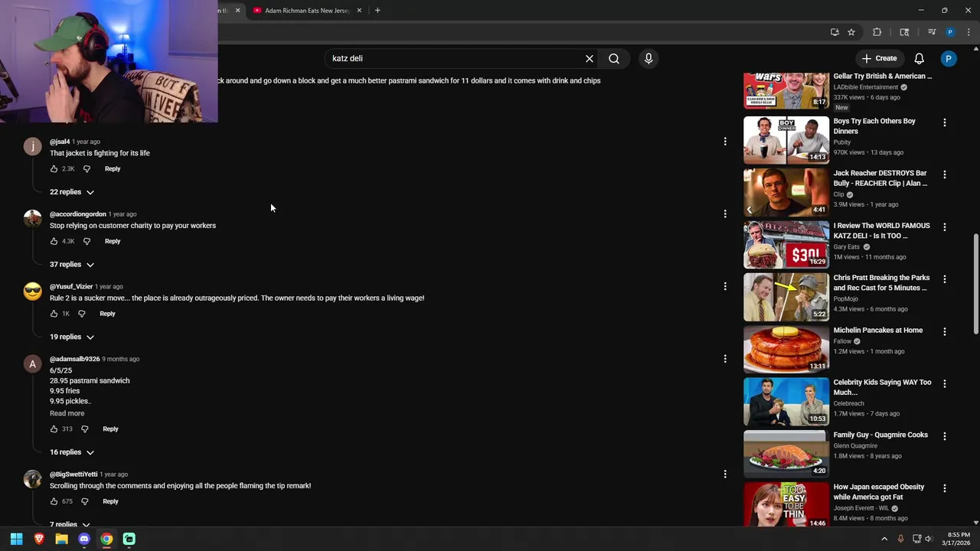Open menu for Jack Reacher clip video
Image resolution: width=980 pixels, height=551 pixels.
click(945, 174)
